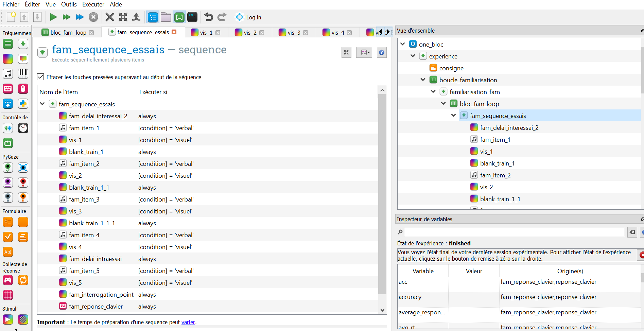The height and width of the screenshot is (331, 644).
Task: Collapse fam_sequence_essais in overview tree
Action: point(454,116)
